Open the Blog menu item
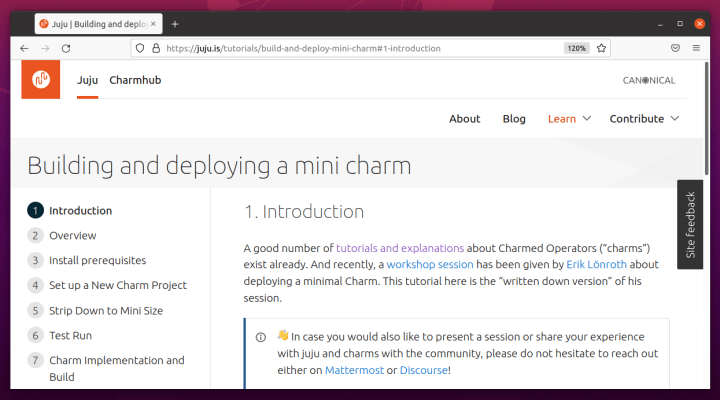Viewport: 720px width, 400px height. [514, 119]
